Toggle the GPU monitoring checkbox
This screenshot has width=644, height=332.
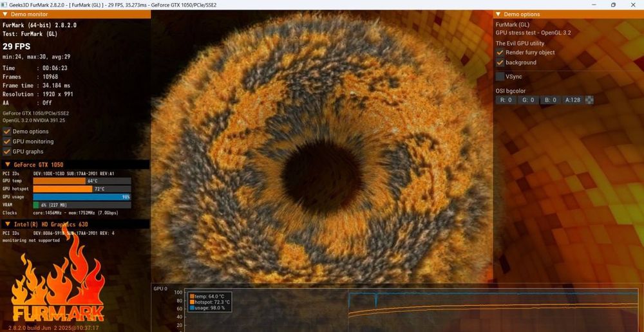(7, 141)
